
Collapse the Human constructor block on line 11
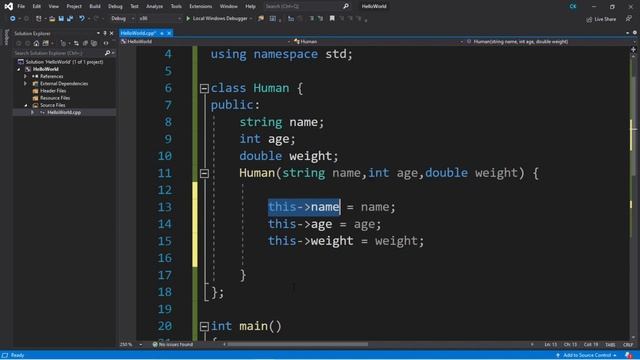pos(204,173)
